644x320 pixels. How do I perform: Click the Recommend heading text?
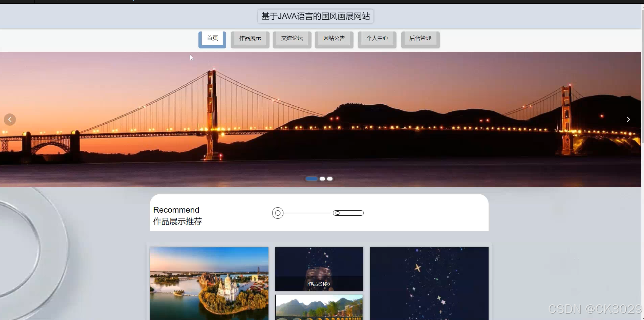[176, 210]
